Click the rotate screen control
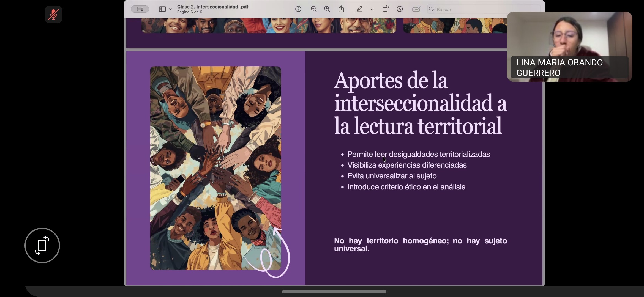Screen dimensions: 644x297 click(x=42, y=245)
